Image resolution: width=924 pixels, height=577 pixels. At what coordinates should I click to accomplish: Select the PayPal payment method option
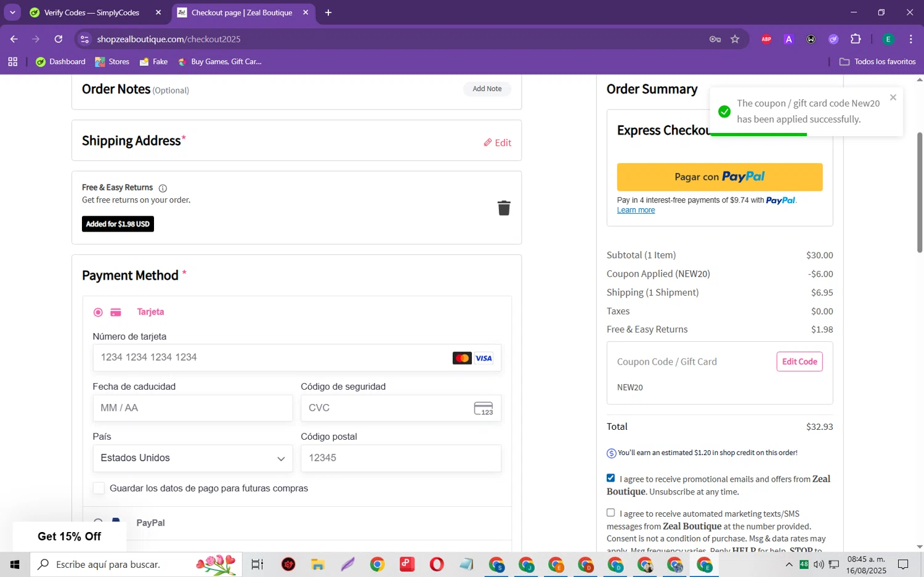[98, 523]
